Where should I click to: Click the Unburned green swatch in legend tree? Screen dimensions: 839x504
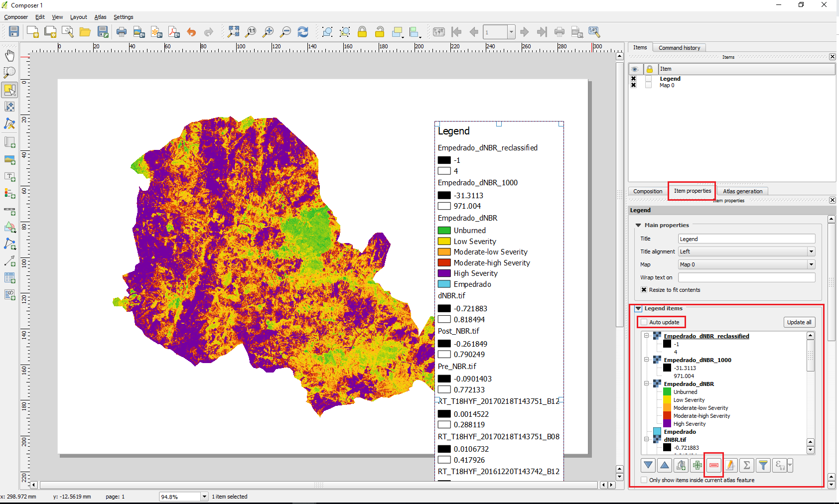[667, 391]
